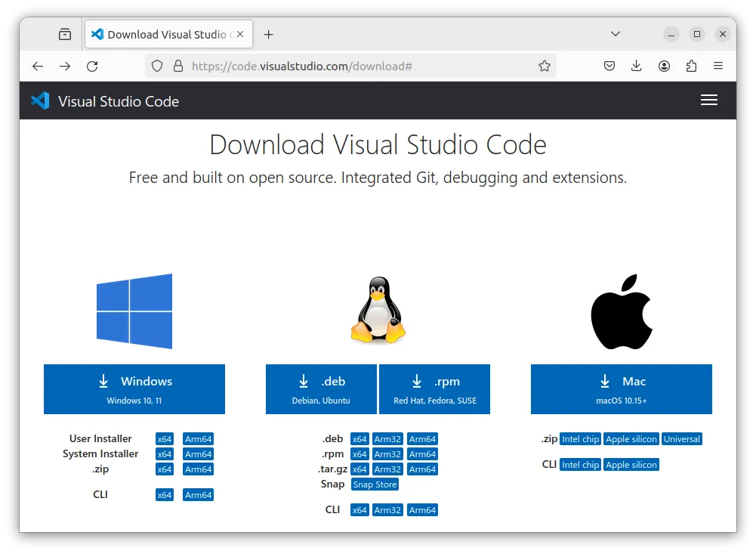Open a new browser tab

268,34
